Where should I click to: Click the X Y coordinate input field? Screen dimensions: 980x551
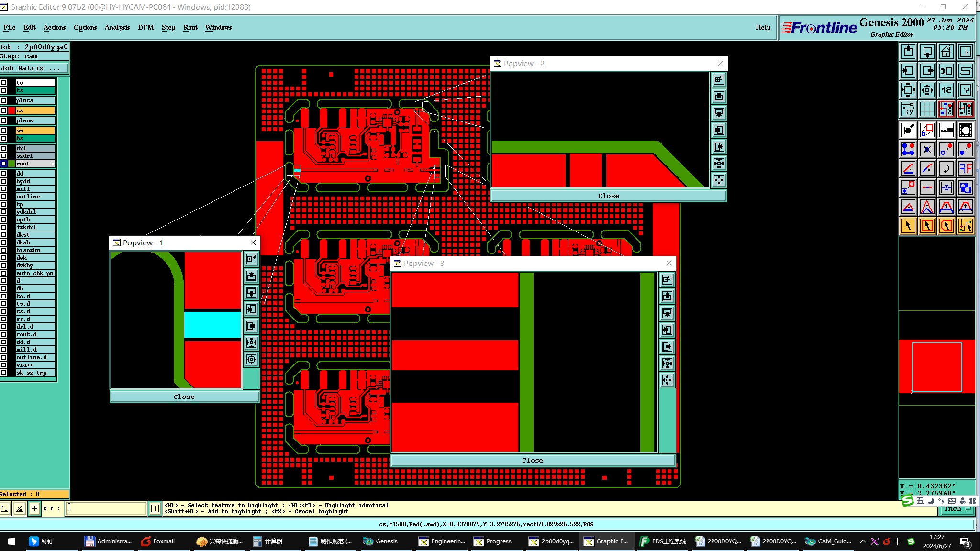(106, 508)
